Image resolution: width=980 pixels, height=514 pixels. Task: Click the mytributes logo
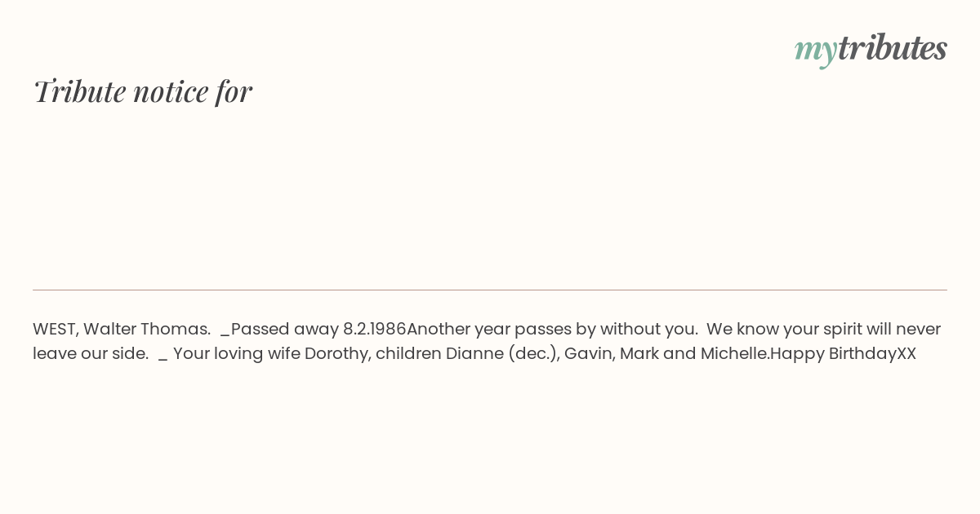[x=871, y=49]
